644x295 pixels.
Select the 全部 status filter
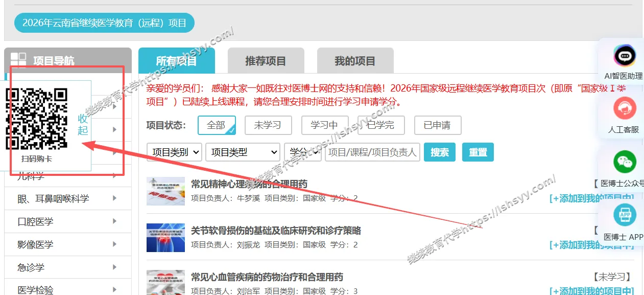coord(217,125)
